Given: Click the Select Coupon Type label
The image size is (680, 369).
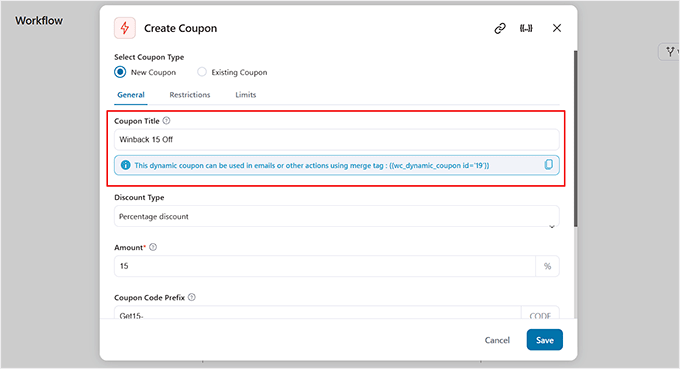Looking at the screenshot, I should [x=149, y=57].
